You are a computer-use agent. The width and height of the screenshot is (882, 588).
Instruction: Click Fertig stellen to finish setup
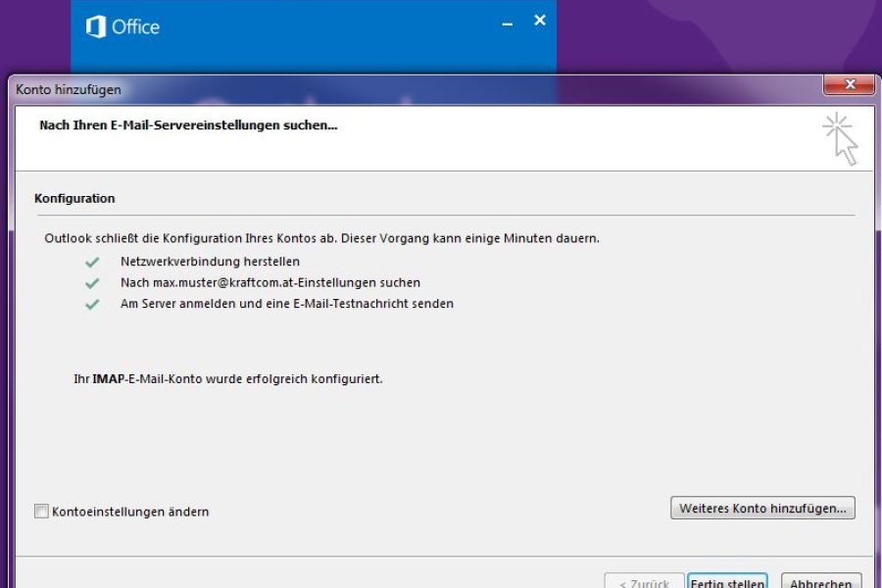click(x=727, y=581)
